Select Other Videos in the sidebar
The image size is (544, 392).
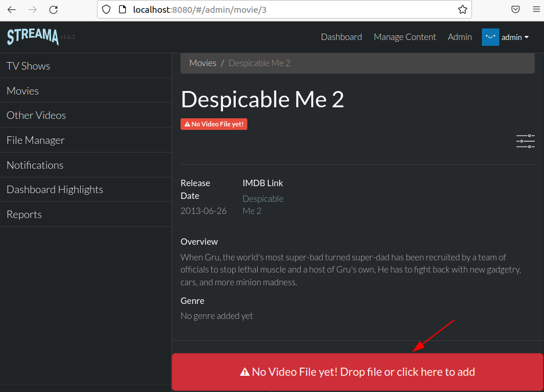(x=86, y=115)
